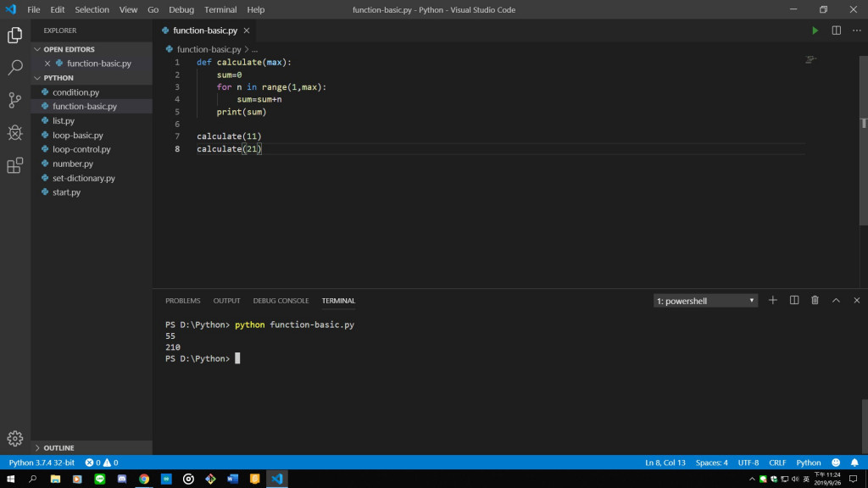Maximize terminal panel with up chevron

tap(836, 301)
